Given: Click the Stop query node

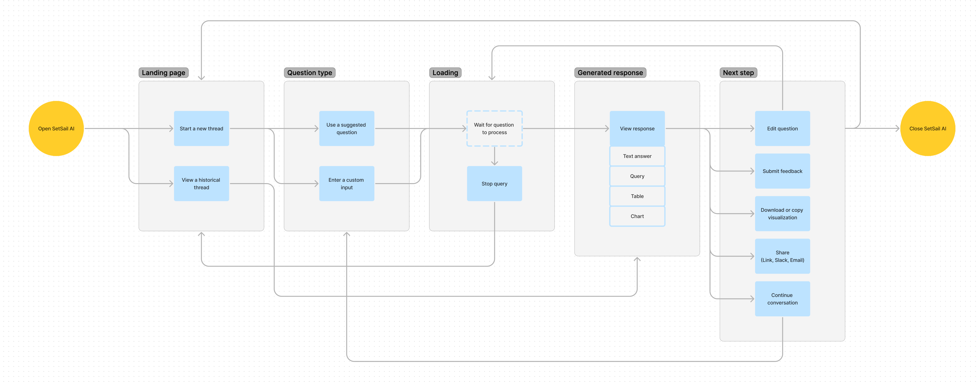Looking at the screenshot, I should pos(494,183).
